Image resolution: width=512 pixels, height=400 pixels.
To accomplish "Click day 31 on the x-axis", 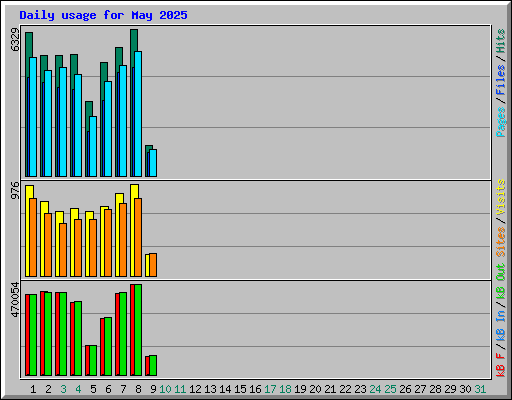I will tap(480, 389).
